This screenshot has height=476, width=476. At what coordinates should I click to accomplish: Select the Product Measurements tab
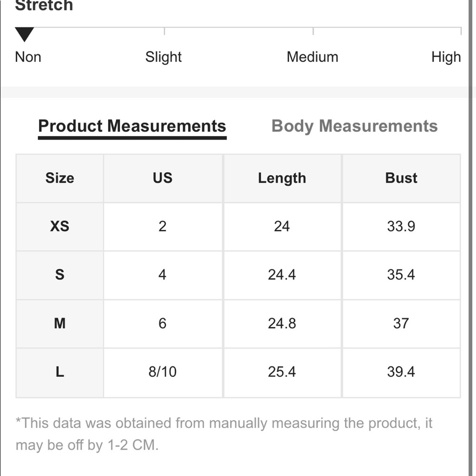click(132, 126)
